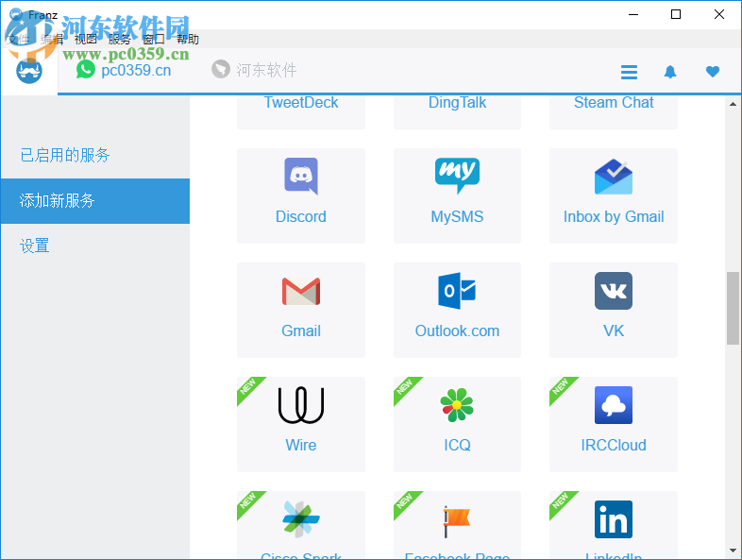Click the VK text label
Viewport: 742px width, 560px height.
tap(614, 331)
